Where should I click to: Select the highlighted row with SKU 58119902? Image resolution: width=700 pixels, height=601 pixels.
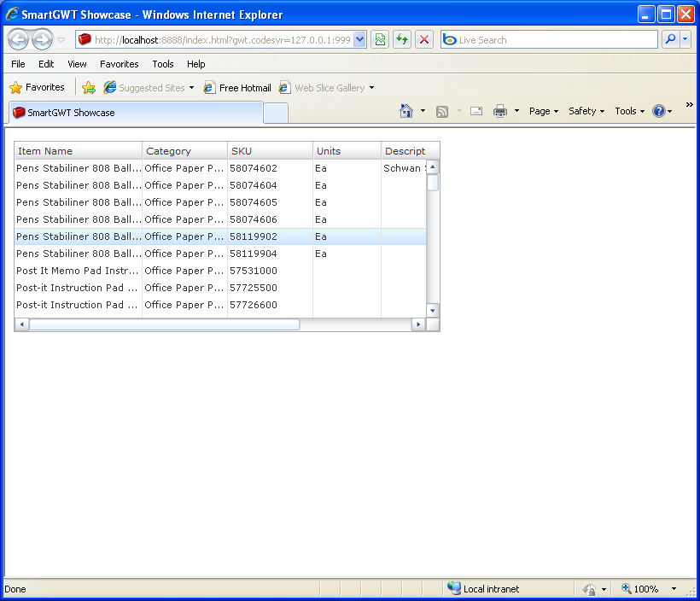tap(220, 236)
